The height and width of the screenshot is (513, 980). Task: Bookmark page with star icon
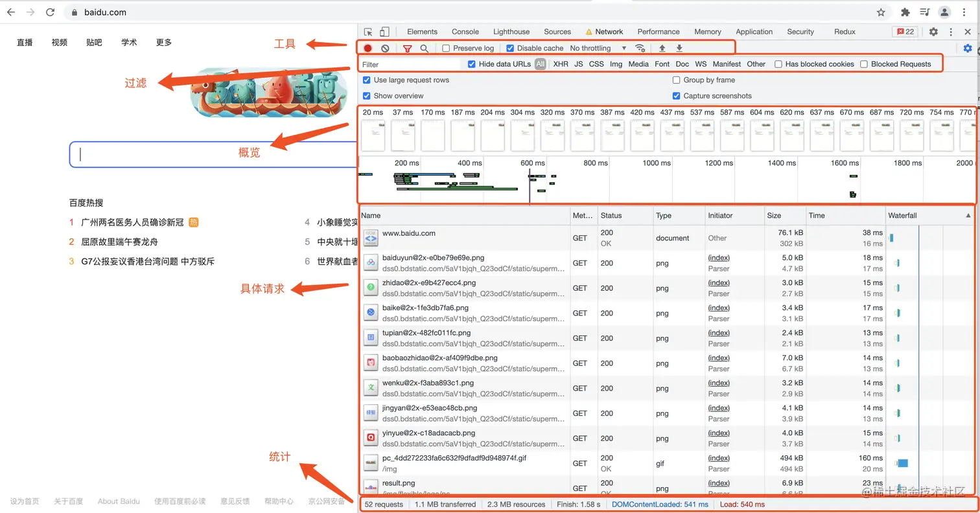point(881,12)
